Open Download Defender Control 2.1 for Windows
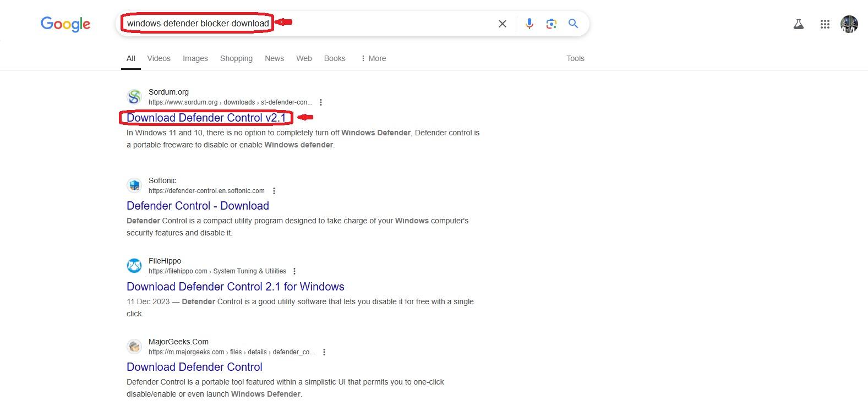868x417 pixels. pyautogui.click(x=236, y=287)
